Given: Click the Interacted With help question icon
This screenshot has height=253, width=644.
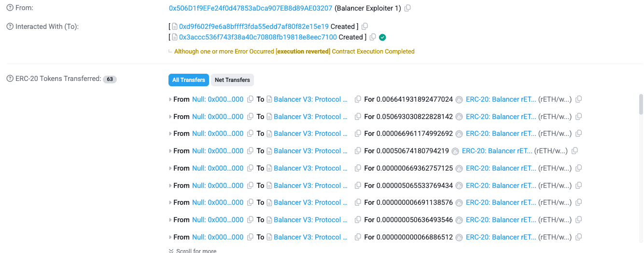Looking at the screenshot, I should pyautogui.click(x=10, y=27).
